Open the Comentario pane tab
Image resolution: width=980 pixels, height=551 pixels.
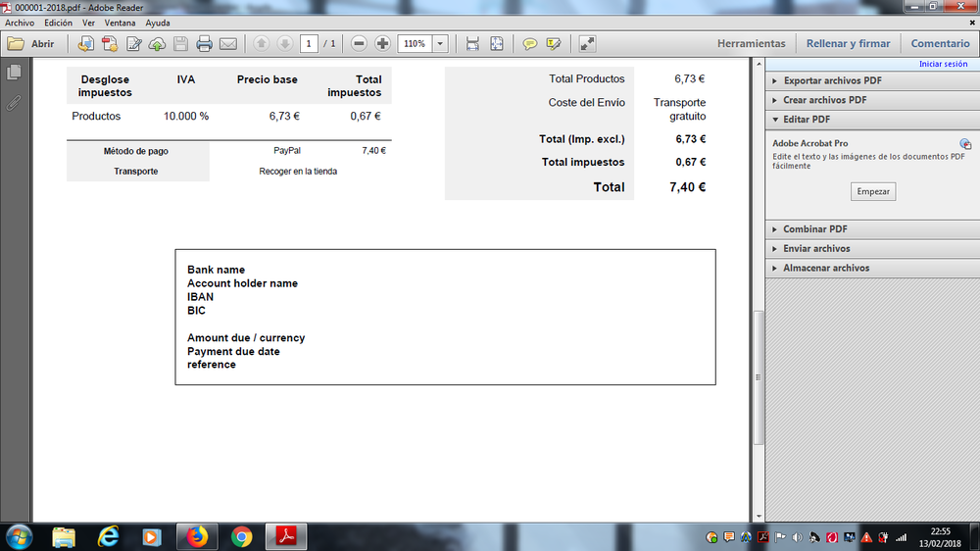[940, 44]
